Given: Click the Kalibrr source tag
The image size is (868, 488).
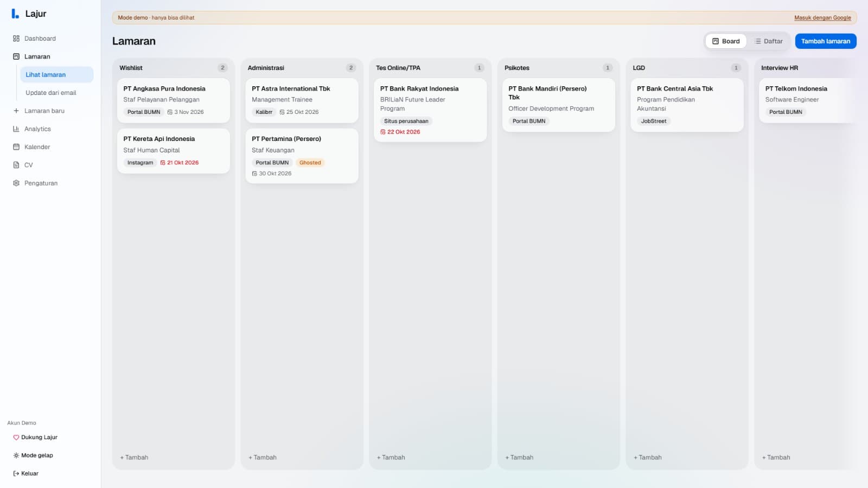Looking at the screenshot, I should pyautogui.click(x=264, y=112).
